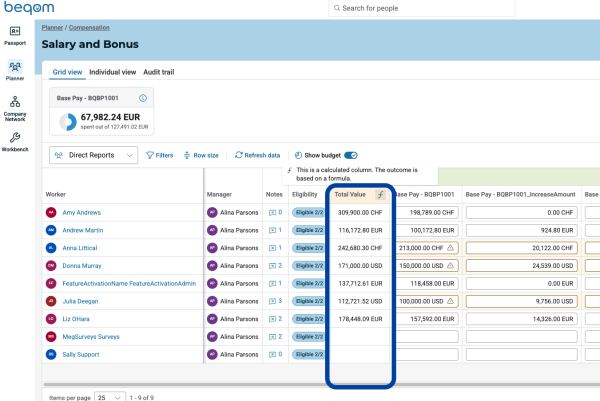This screenshot has height=401, width=600.
Task: Click warning icon in Anna Littical's base pay
Action: (x=450, y=247)
